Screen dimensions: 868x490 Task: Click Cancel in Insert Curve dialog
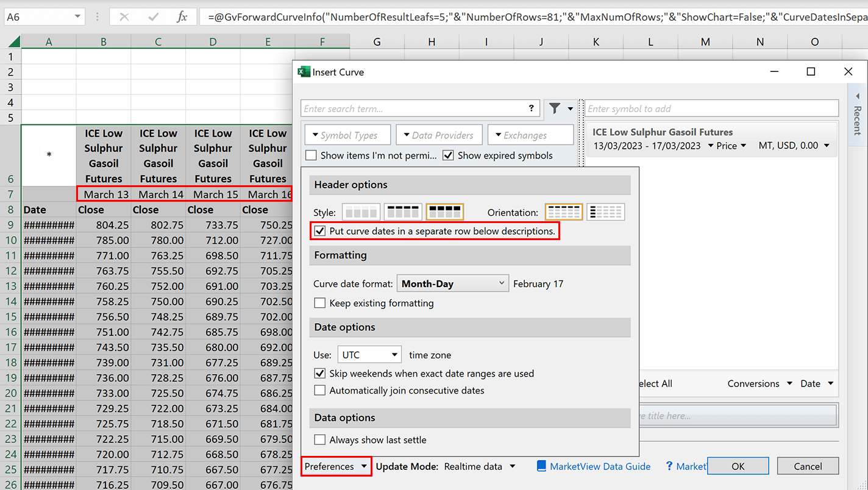coord(808,466)
